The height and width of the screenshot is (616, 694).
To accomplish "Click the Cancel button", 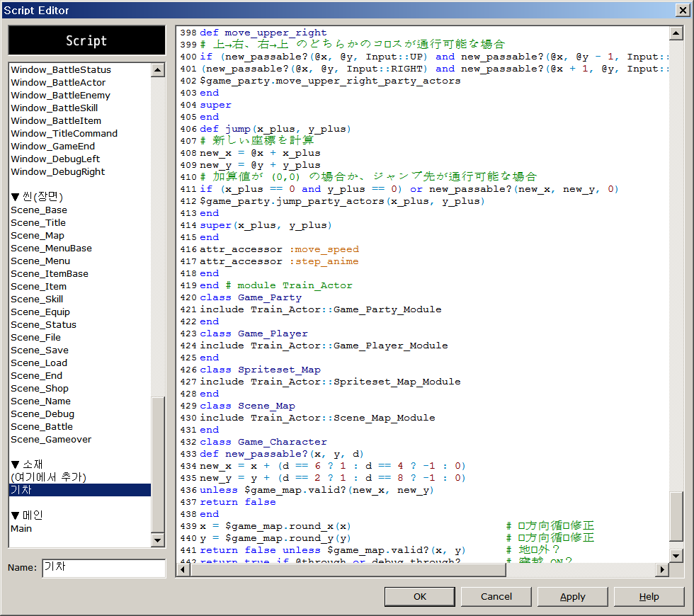I will point(496,596).
